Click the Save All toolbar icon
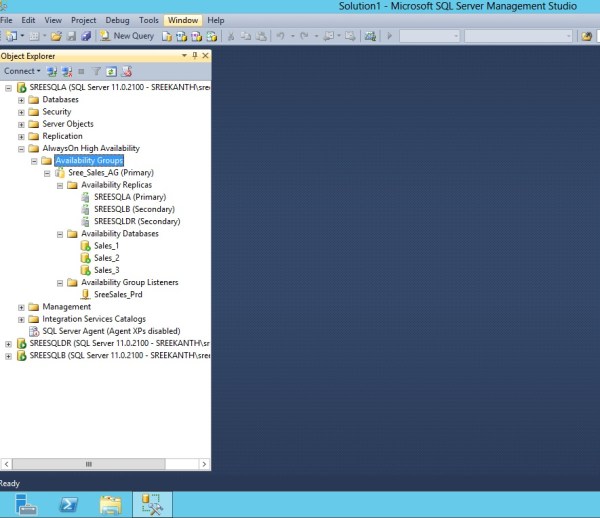Image resolution: width=600 pixels, height=518 pixels. 86,36
